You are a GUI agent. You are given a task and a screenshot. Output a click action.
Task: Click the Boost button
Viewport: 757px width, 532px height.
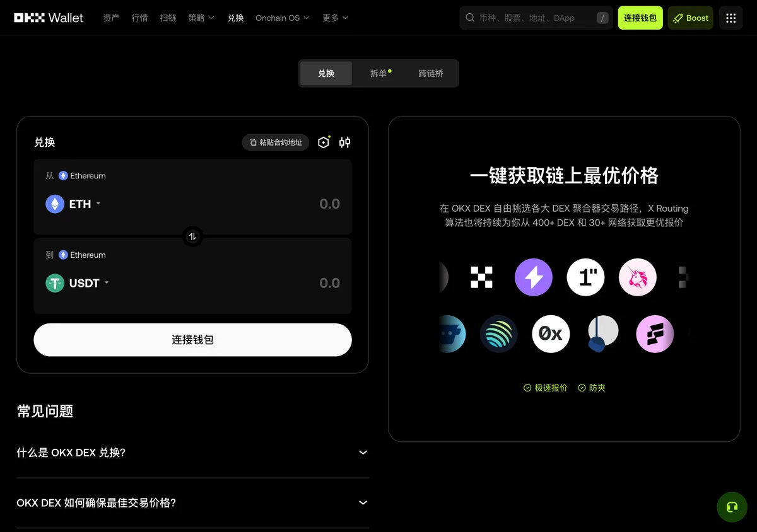[690, 18]
